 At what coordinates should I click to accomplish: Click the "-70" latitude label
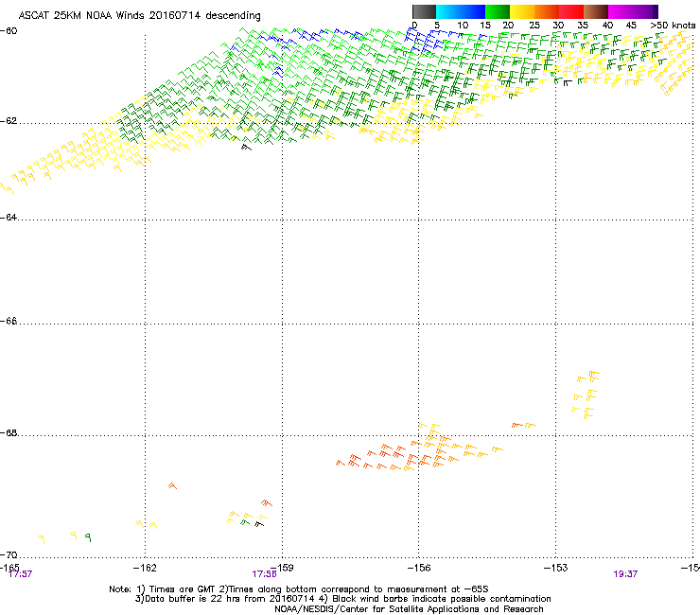click(9, 554)
